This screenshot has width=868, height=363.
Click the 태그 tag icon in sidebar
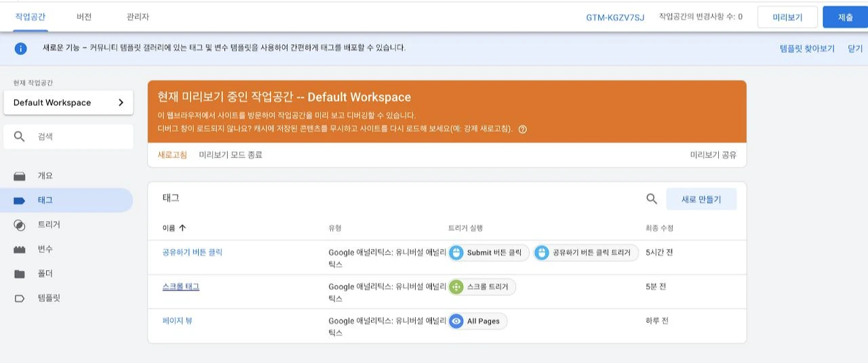pyautogui.click(x=20, y=200)
